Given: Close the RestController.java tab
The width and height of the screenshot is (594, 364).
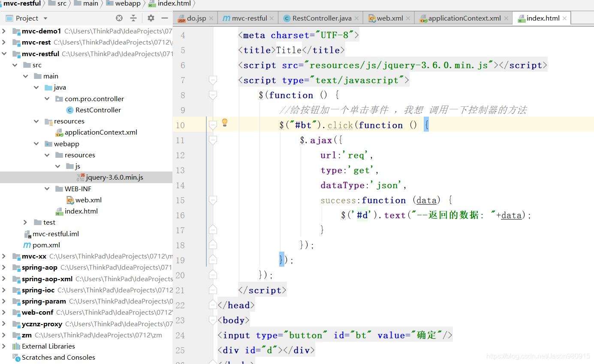Looking at the screenshot, I should [x=357, y=18].
